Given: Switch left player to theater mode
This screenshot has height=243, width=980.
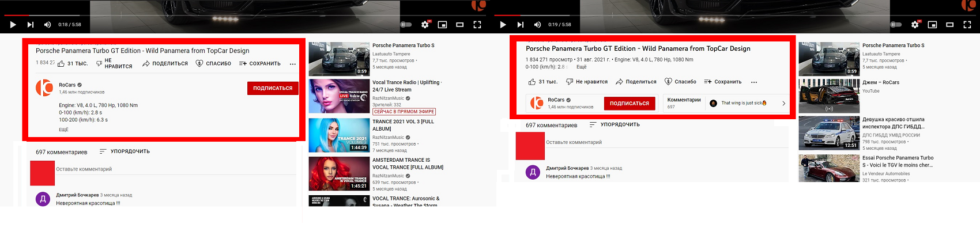Looking at the screenshot, I should coord(459,25).
